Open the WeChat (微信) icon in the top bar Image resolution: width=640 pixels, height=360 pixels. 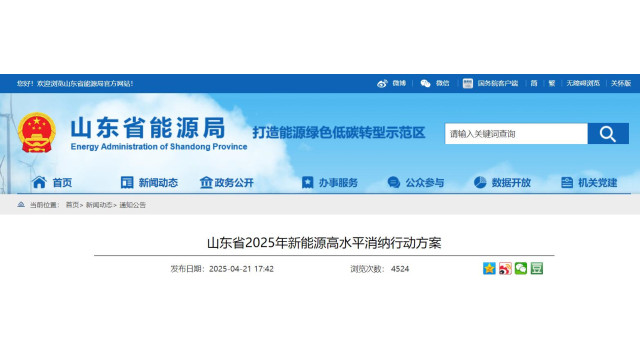pyautogui.click(x=425, y=84)
